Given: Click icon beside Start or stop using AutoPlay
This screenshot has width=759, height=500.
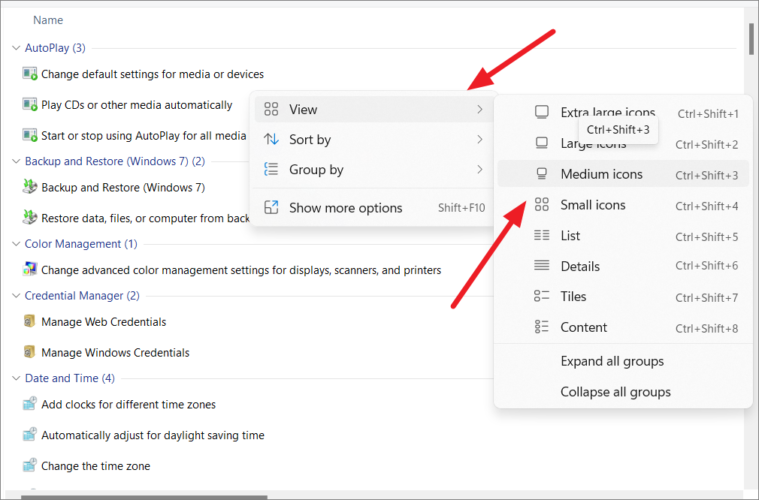Looking at the screenshot, I should point(30,135).
